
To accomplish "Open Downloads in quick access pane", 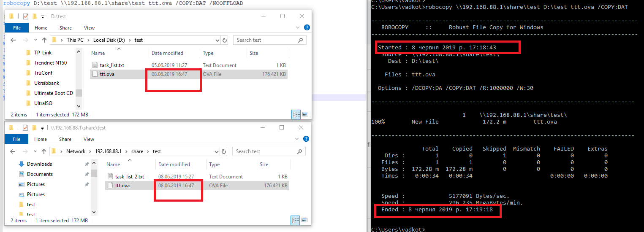I will click(39, 164).
